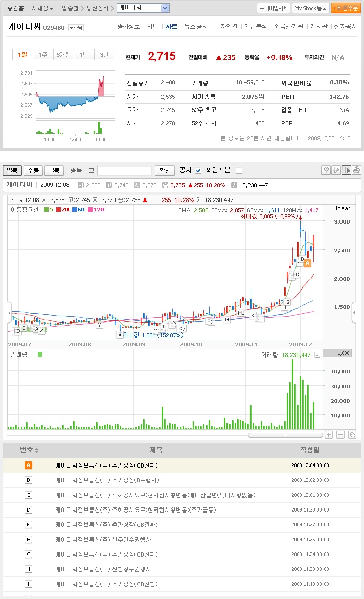Viewport: 364px width, 599px height.
Task: Collapse left chart panel arrow
Action: (10, 313)
